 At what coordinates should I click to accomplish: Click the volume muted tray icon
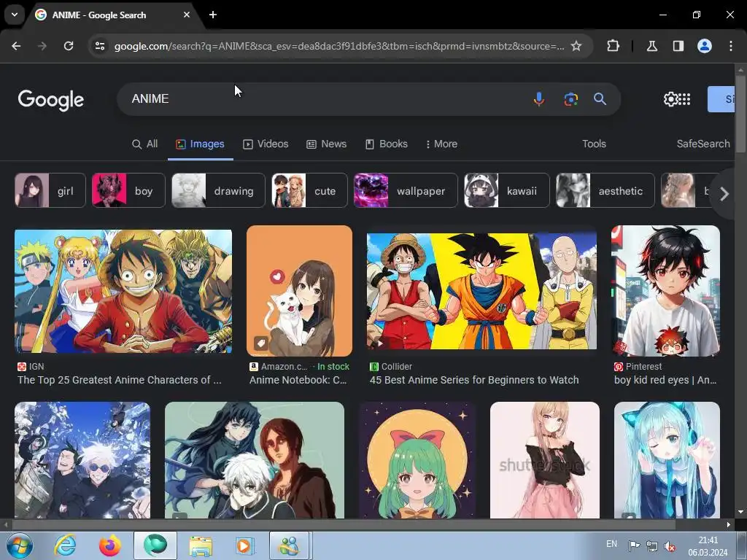(670, 546)
